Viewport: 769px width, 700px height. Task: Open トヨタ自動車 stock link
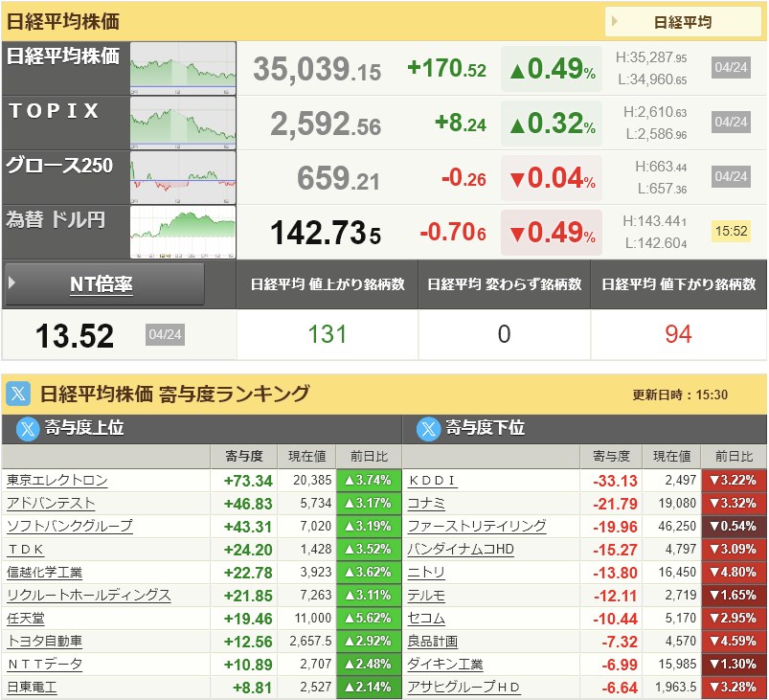tap(45, 642)
